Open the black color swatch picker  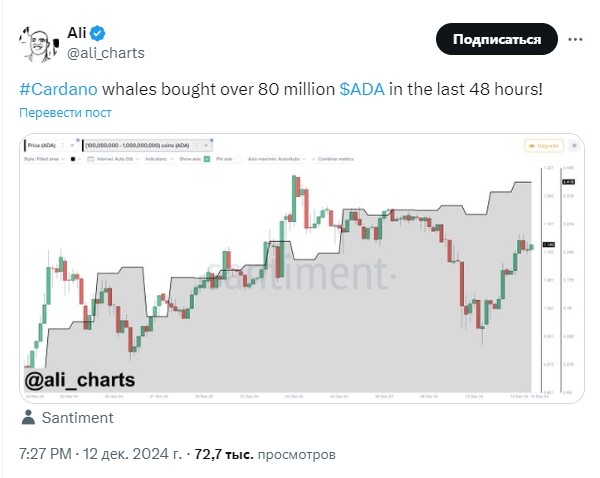coord(73,159)
